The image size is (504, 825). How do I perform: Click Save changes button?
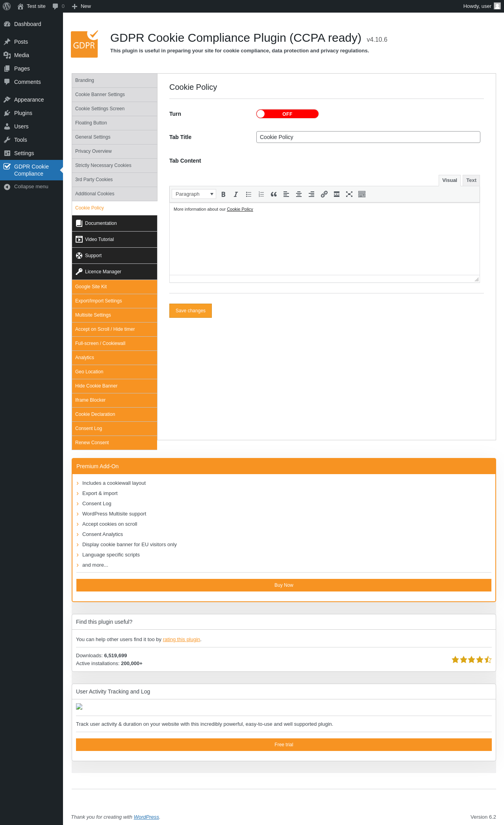pyautogui.click(x=191, y=311)
